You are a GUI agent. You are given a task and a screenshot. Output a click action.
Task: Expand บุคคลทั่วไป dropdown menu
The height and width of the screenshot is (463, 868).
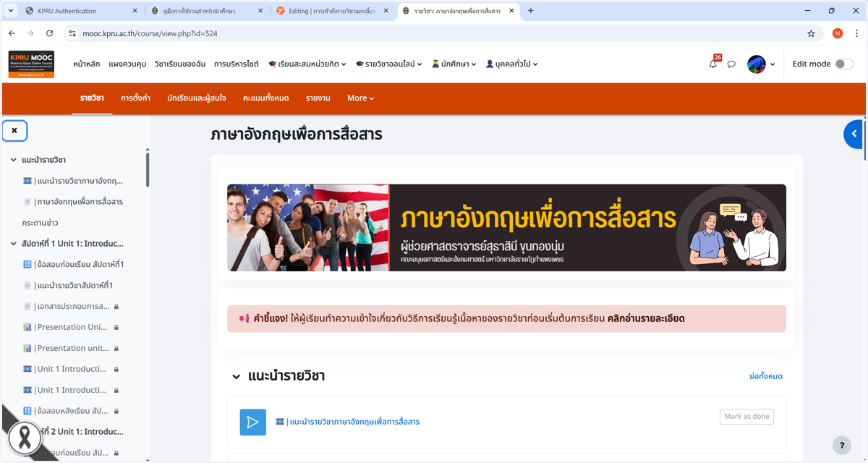pyautogui.click(x=511, y=64)
